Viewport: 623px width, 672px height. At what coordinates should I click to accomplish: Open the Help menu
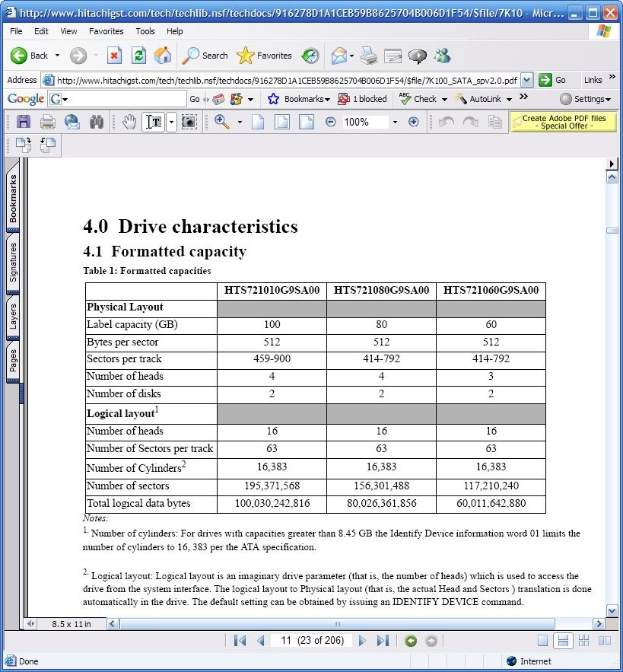click(174, 31)
